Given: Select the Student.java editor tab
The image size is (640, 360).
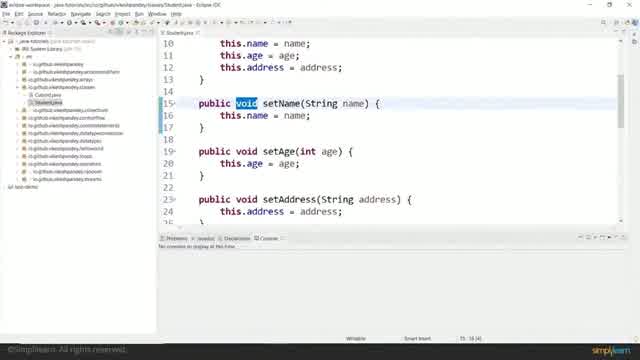Looking at the screenshot, I should [x=180, y=33].
